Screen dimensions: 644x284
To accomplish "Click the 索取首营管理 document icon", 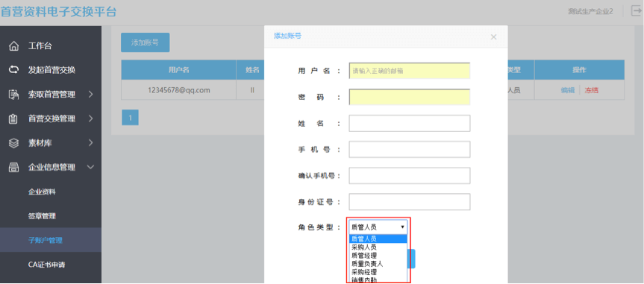I will pos(14,95).
